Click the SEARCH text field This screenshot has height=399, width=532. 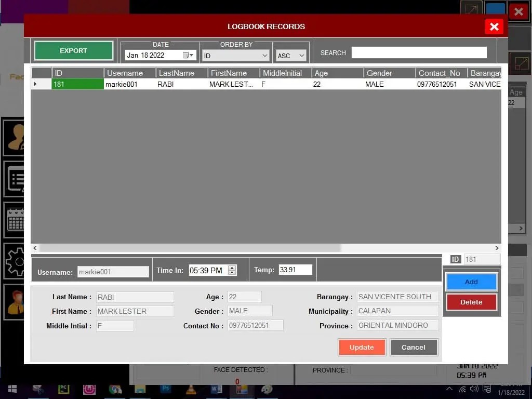[419, 52]
